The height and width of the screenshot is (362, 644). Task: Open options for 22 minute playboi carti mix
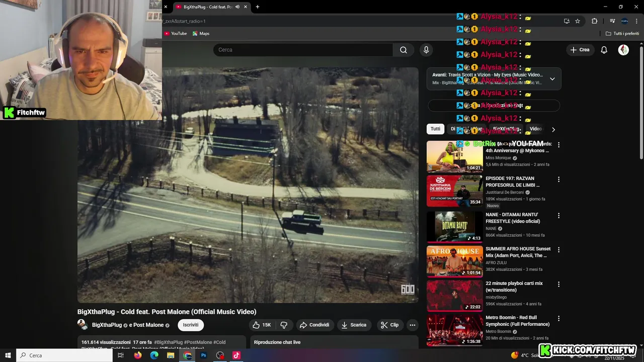[x=558, y=285]
